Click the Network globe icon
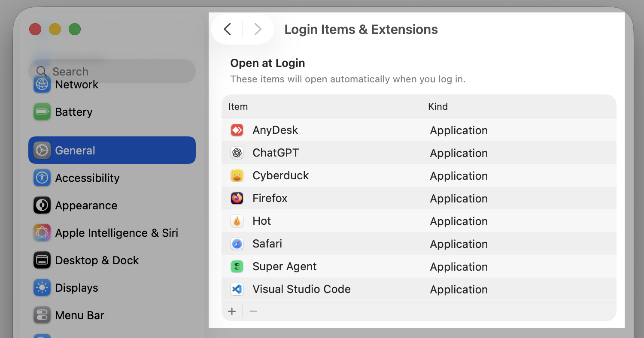The width and height of the screenshot is (644, 338). click(x=42, y=84)
